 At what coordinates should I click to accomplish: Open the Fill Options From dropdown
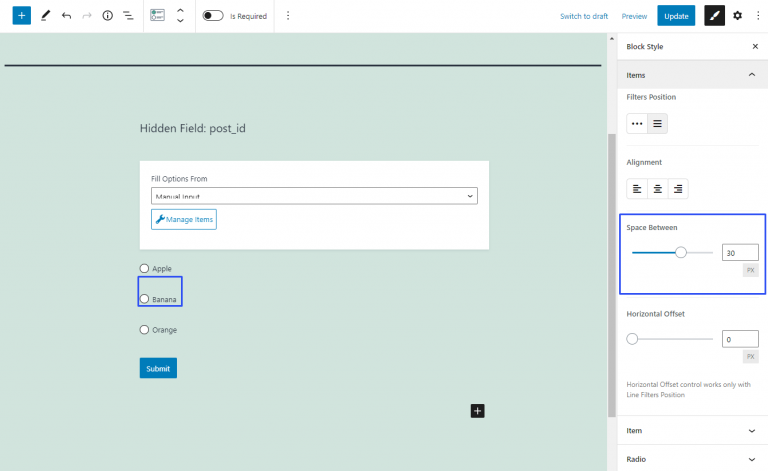[x=314, y=196]
